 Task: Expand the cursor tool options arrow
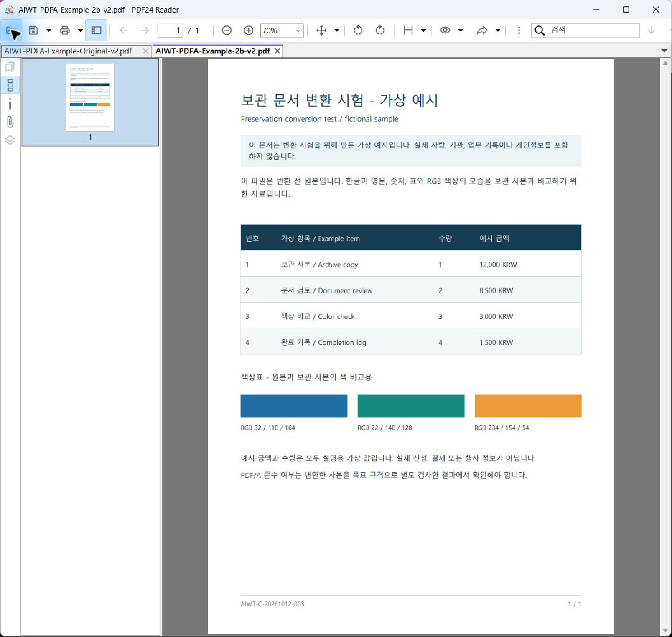coord(337,31)
